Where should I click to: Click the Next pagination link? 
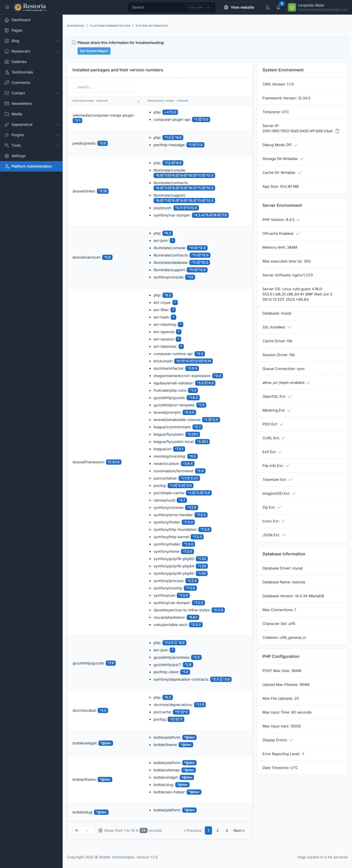pyautogui.click(x=238, y=830)
